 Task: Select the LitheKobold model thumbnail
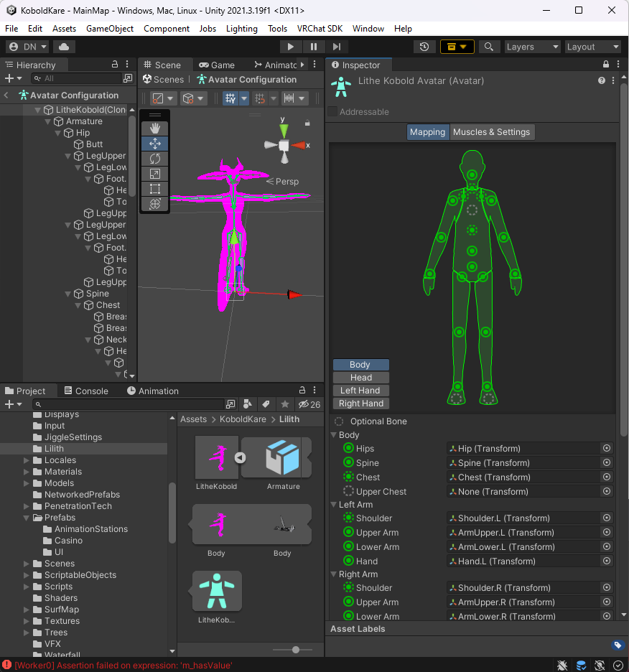(x=217, y=457)
